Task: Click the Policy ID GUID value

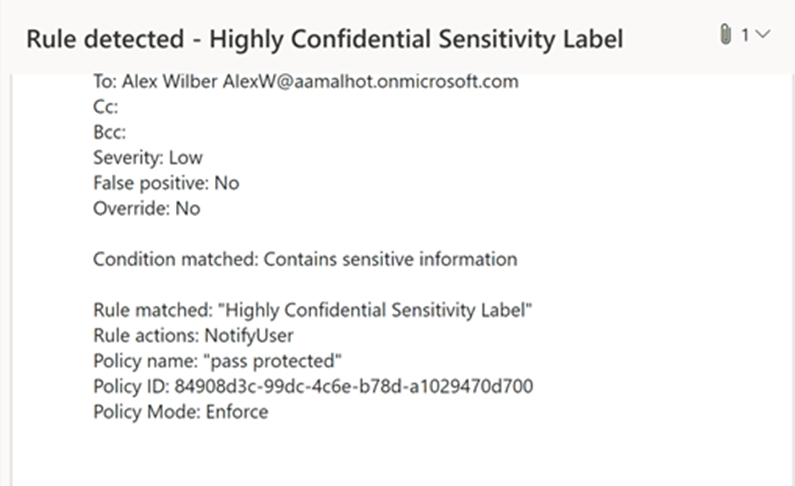Action: click(353, 386)
